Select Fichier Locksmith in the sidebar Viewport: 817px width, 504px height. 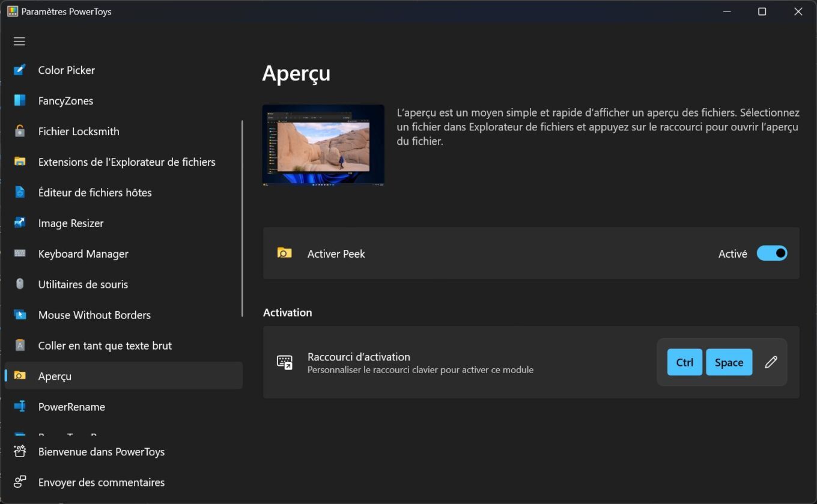pyautogui.click(x=124, y=132)
